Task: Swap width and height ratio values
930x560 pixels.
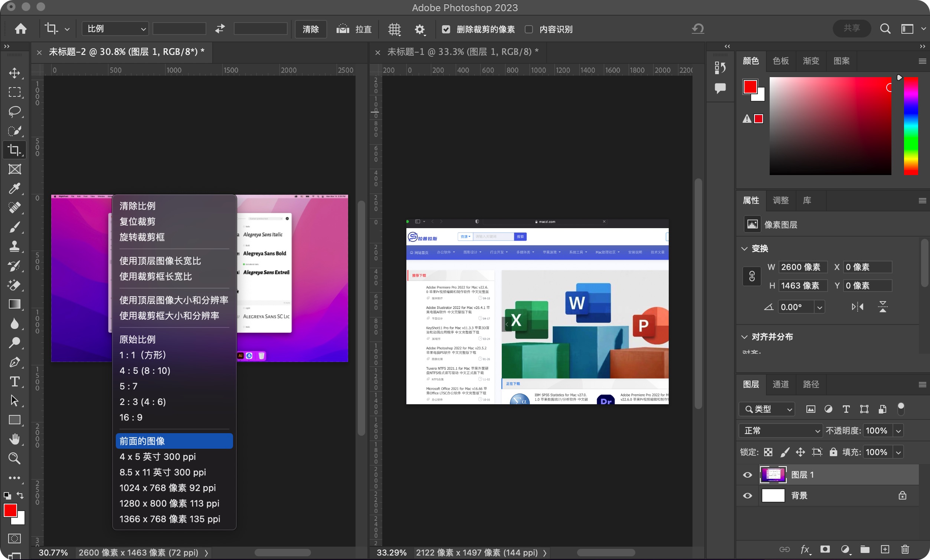Action: click(x=220, y=29)
